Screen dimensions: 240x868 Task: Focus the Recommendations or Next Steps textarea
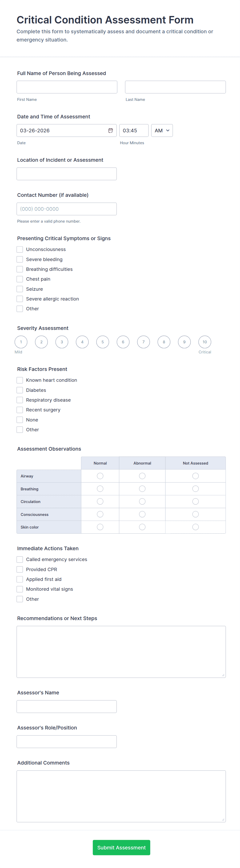[121, 652]
